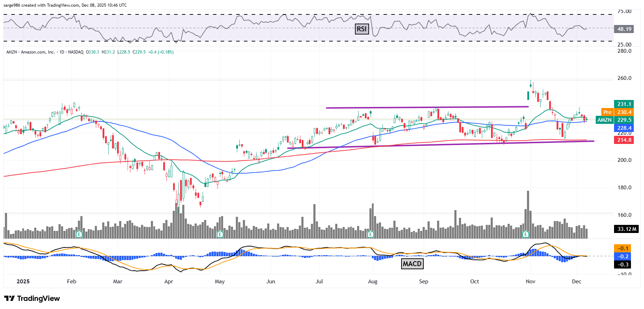Select the MACD indicator label box

[x=412, y=264]
